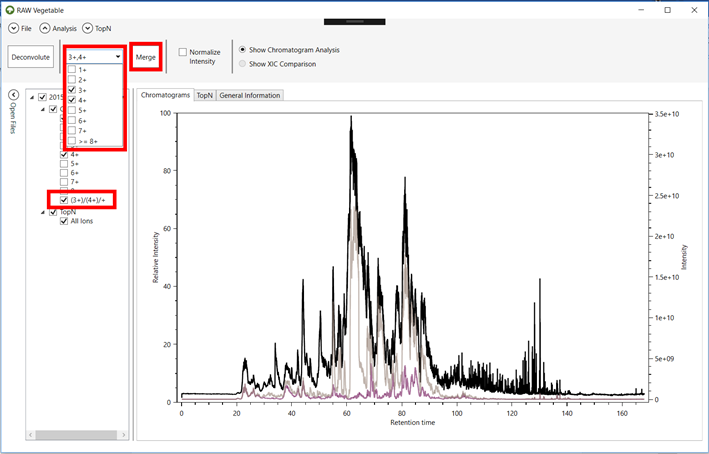Check 5+ in the charge dropdown list
This screenshot has width=709, height=454.
(x=72, y=110)
